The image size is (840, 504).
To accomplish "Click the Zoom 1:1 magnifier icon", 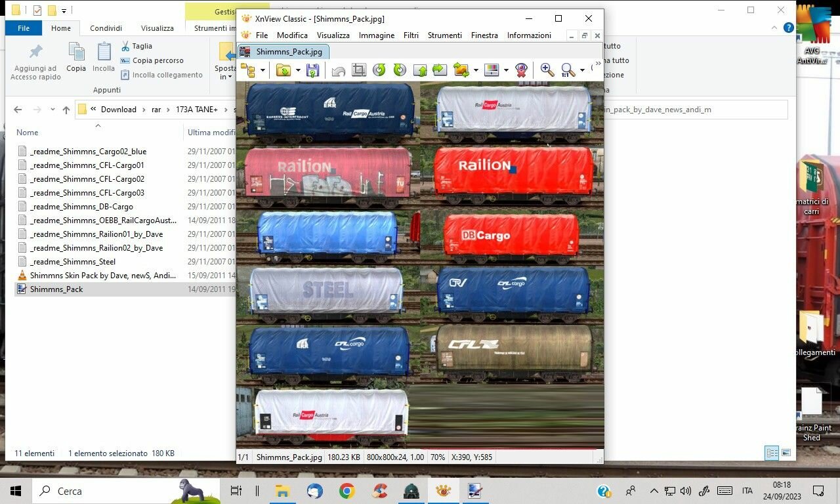I will pos(568,70).
